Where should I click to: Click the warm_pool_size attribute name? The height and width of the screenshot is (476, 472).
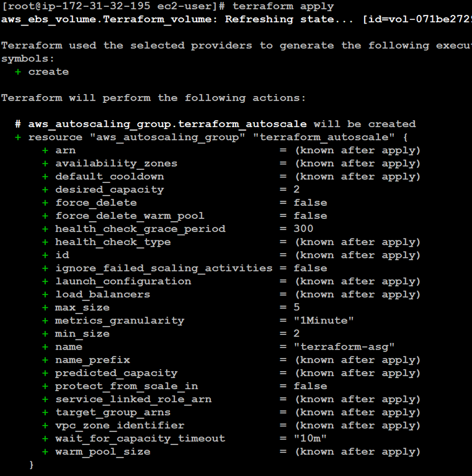click(102, 451)
